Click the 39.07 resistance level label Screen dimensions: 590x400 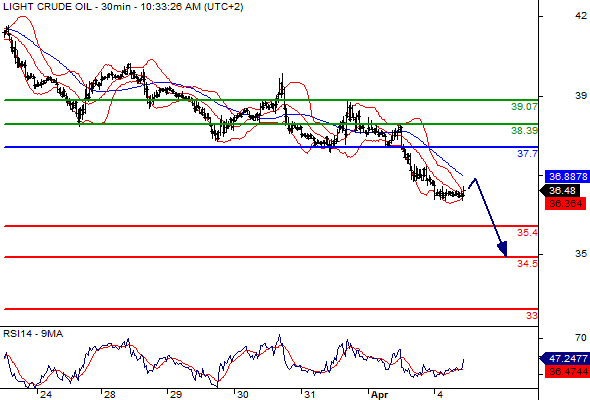(524, 106)
